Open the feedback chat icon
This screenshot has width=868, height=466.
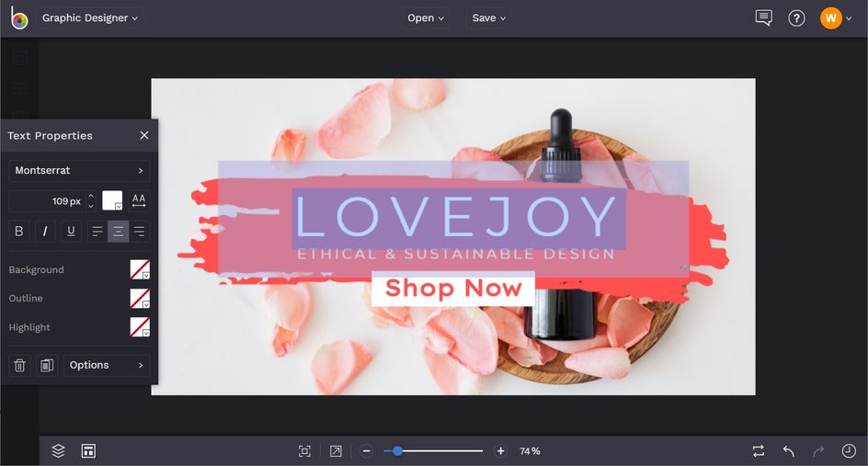(763, 17)
